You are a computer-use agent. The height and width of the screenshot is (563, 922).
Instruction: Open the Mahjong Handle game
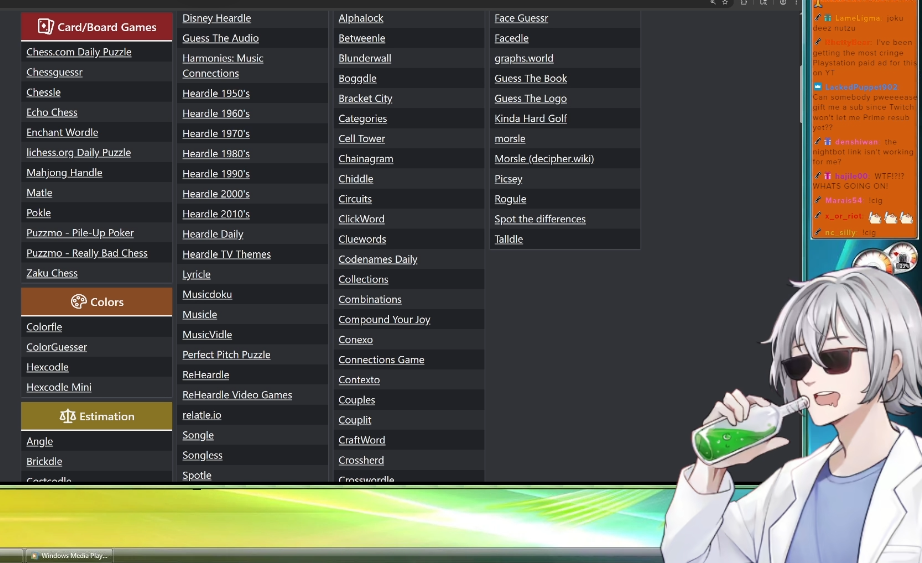pos(64,173)
